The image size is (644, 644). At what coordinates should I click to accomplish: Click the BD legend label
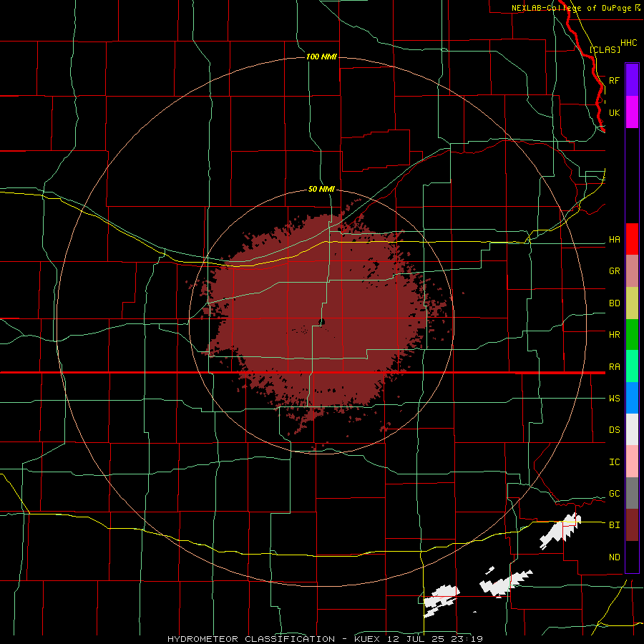click(x=614, y=303)
